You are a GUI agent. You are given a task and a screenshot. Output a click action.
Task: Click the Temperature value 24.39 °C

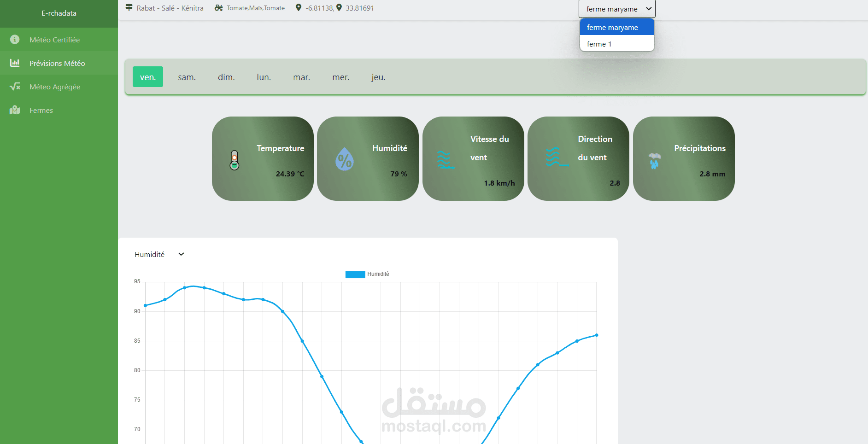pos(290,174)
